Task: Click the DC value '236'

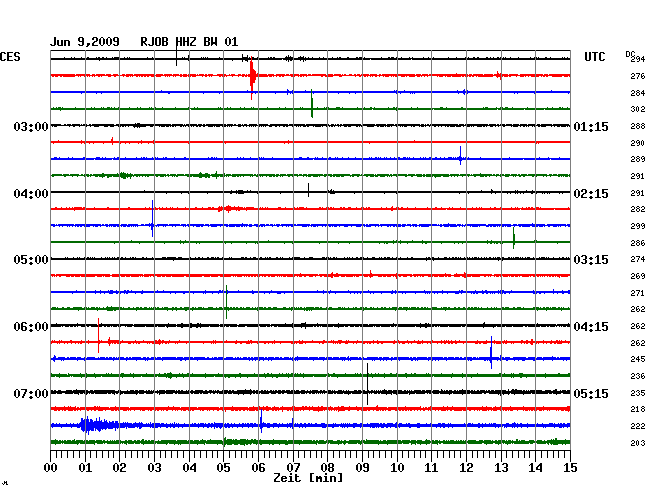Action: click(638, 376)
